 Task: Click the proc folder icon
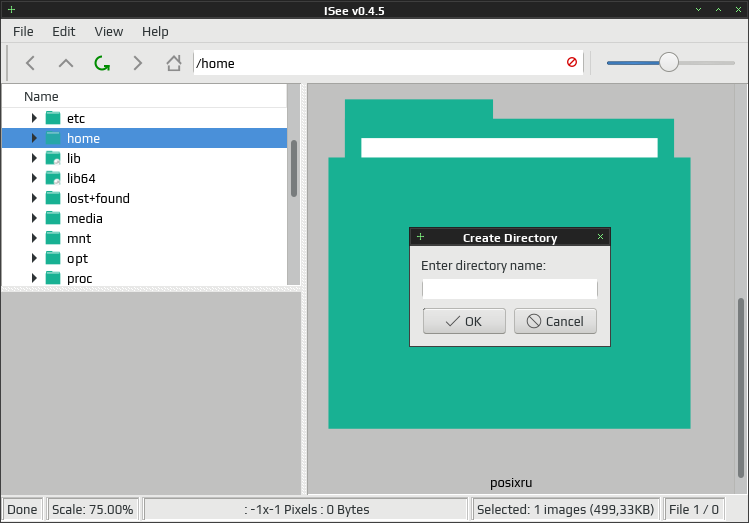point(53,278)
